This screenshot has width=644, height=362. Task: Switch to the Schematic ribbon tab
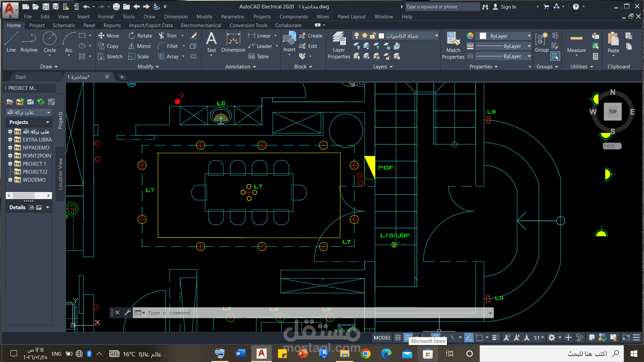click(64, 25)
